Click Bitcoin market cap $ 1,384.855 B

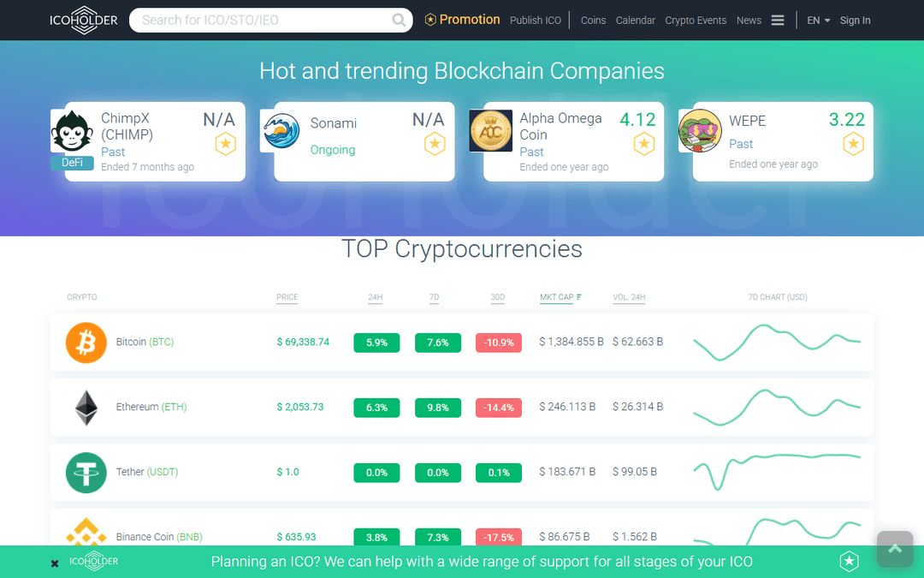point(572,342)
